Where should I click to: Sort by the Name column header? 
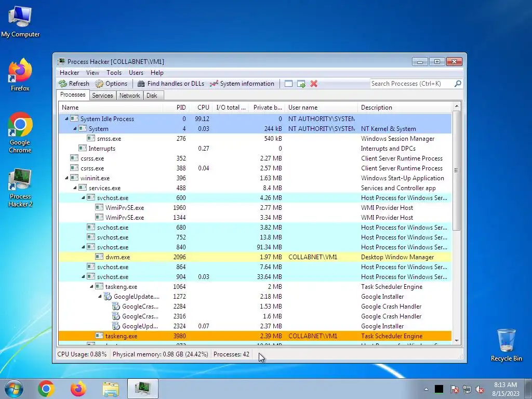[x=111, y=108]
